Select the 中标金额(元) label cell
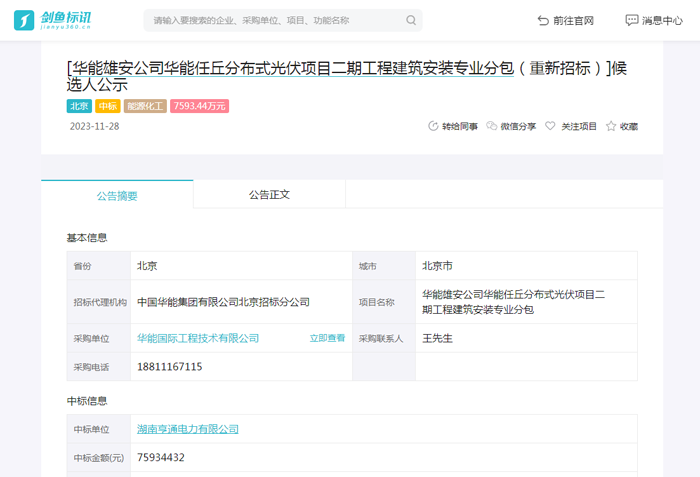 (x=99, y=457)
